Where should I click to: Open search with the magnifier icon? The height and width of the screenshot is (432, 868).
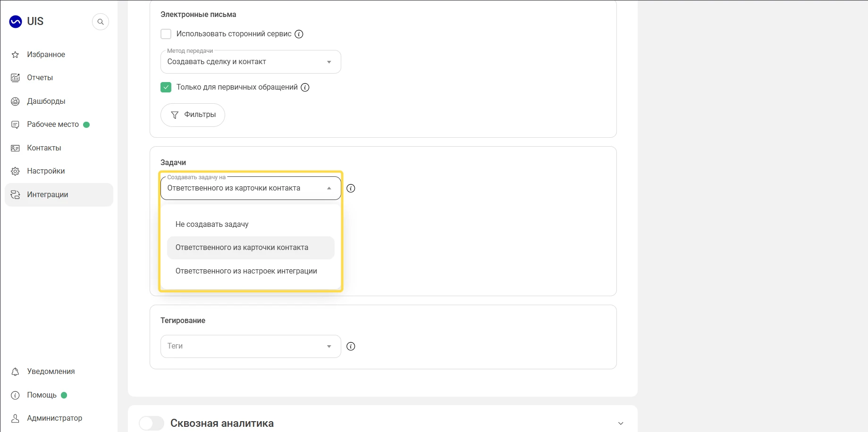101,22
